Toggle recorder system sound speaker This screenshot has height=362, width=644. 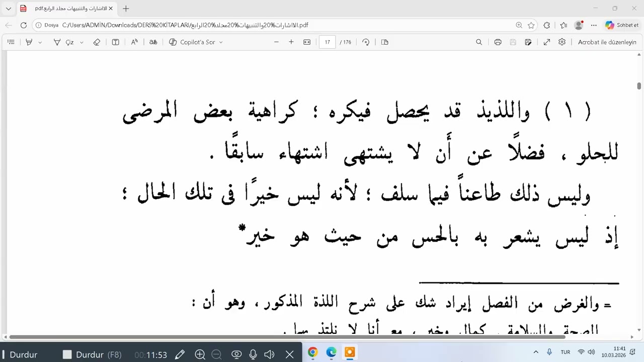click(x=269, y=354)
